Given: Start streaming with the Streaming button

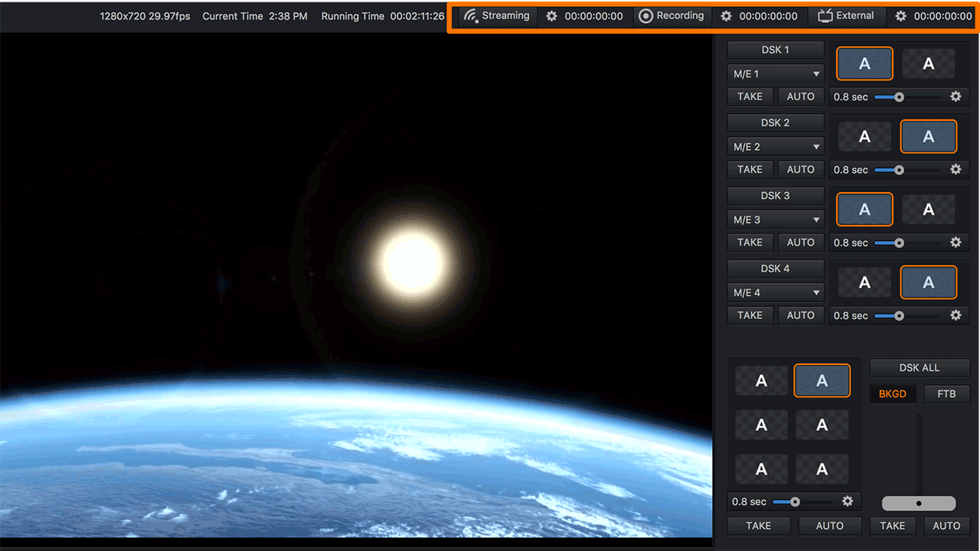Looking at the screenshot, I should [x=497, y=16].
